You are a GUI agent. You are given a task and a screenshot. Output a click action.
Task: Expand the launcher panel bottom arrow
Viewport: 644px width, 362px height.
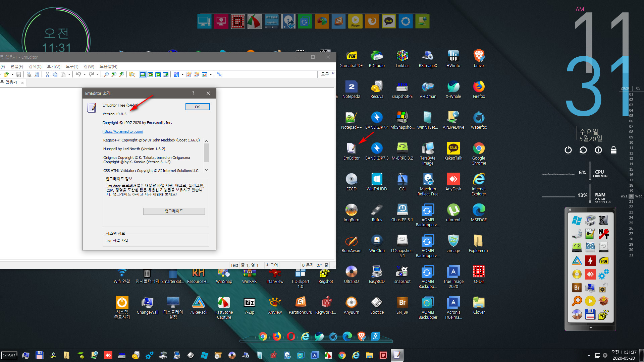pyautogui.click(x=590, y=328)
